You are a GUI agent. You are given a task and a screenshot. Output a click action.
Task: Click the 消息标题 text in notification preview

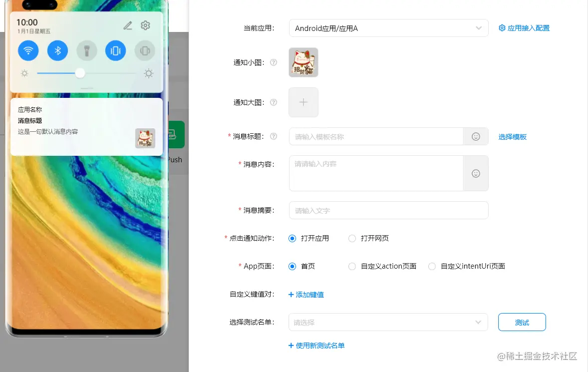[30, 121]
